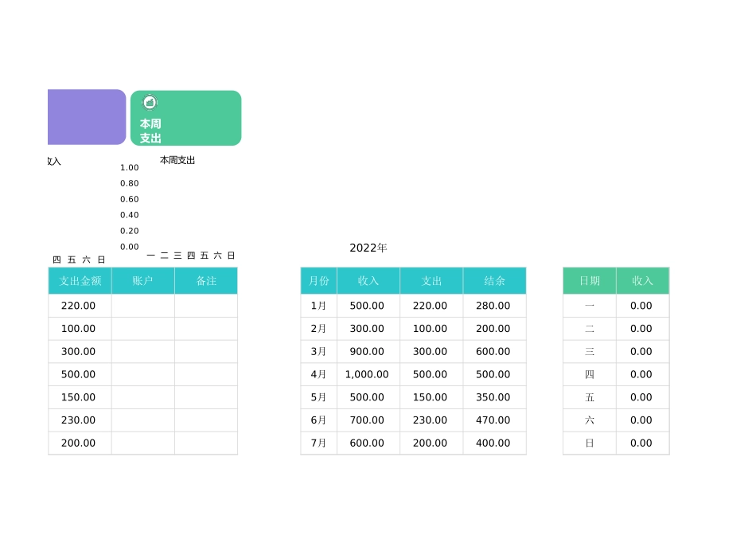Click the 0.60 axis label
Screen dimensions: 756x535
point(129,199)
